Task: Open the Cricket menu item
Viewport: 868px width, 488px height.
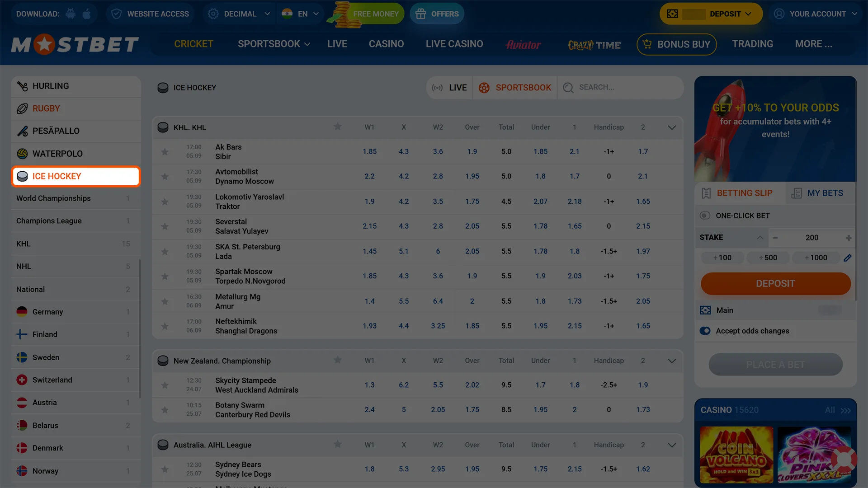Action: point(193,44)
